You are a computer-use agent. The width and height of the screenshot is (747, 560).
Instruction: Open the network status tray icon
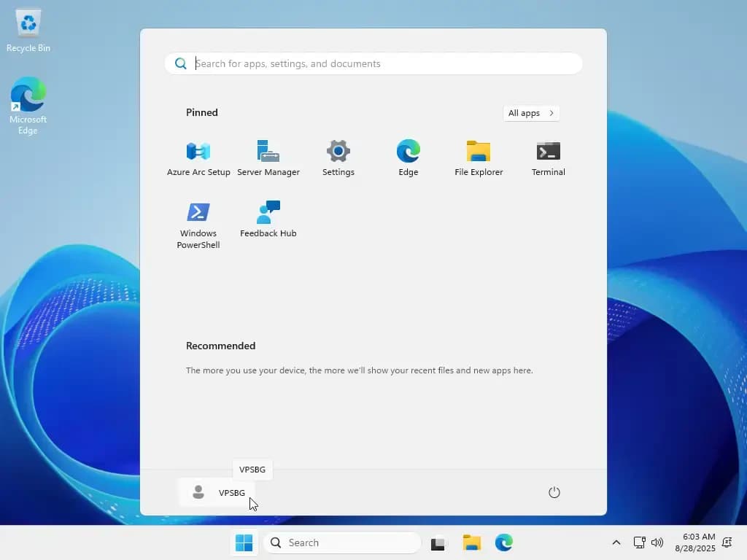(639, 542)
